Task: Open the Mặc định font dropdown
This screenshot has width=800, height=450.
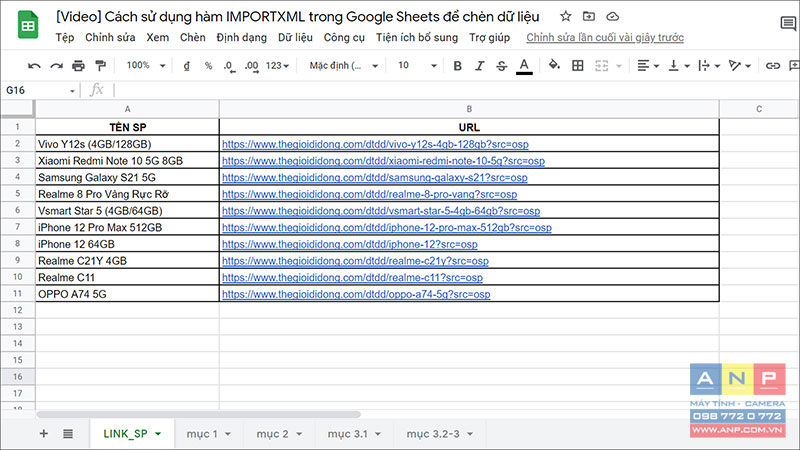Action: pos(343,66)
